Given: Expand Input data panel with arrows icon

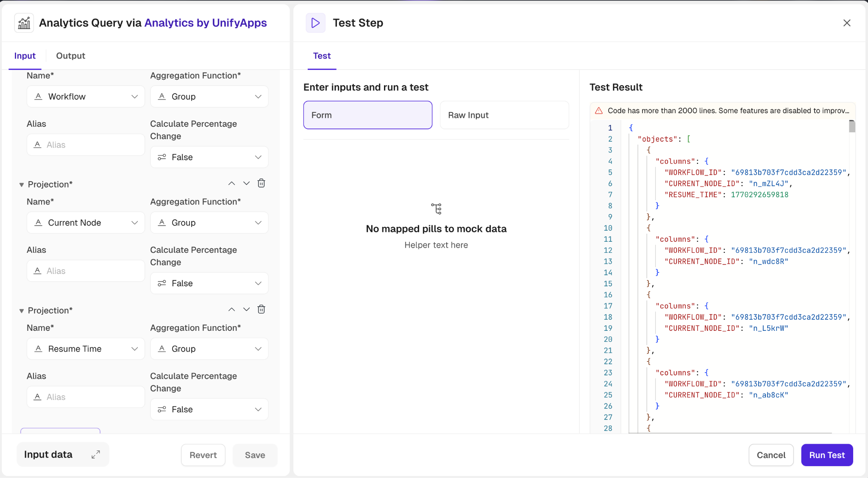Looking at the screenshot, I should coord(96,455).
